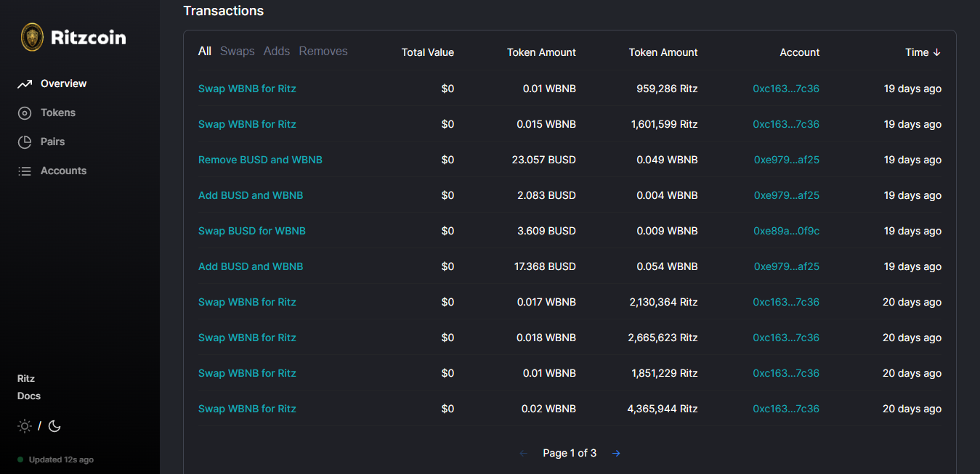
Task: Click the Pairs pie chart icon
Action: 25,142
